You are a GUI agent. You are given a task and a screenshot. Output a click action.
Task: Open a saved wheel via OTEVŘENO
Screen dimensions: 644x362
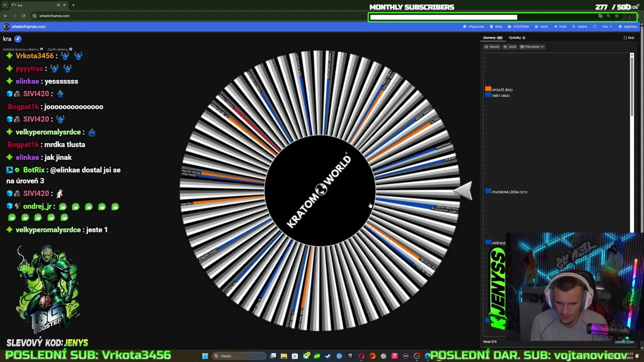518,27
